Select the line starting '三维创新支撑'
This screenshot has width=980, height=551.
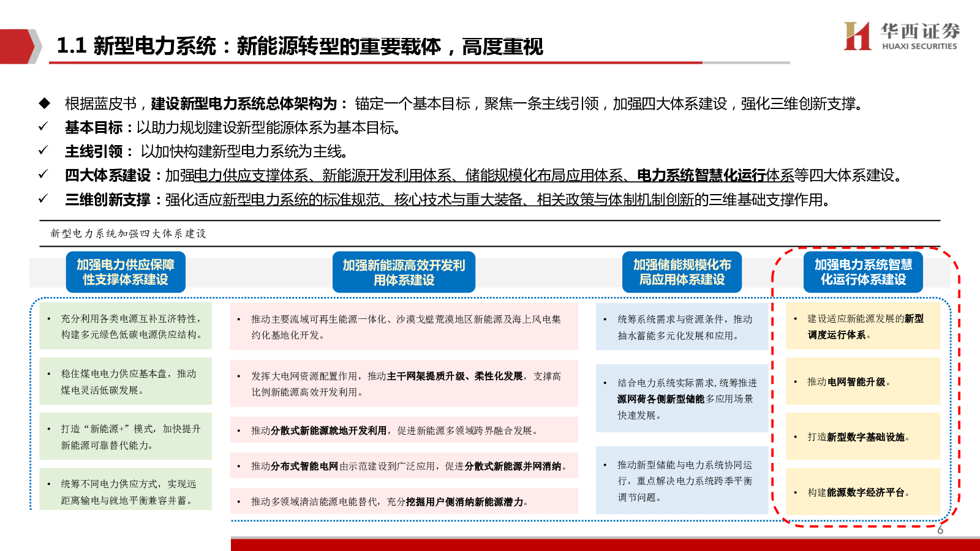447,200
